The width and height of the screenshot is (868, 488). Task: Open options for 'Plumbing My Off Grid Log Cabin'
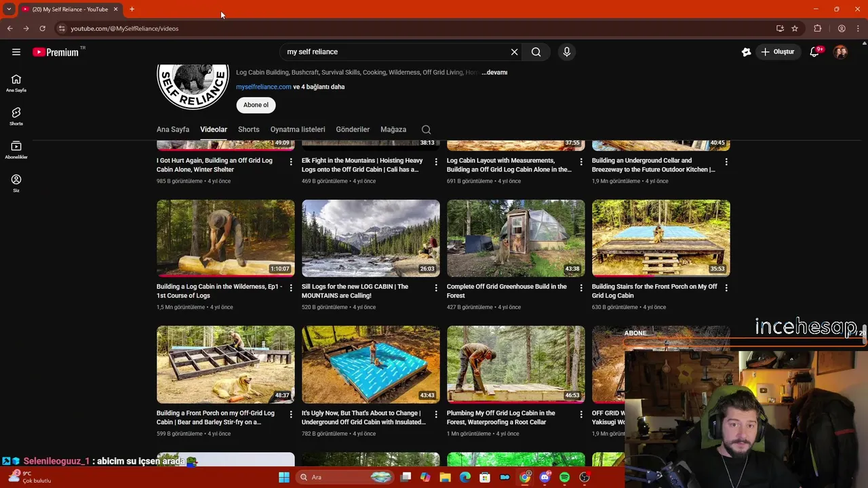tap(581, 414)
